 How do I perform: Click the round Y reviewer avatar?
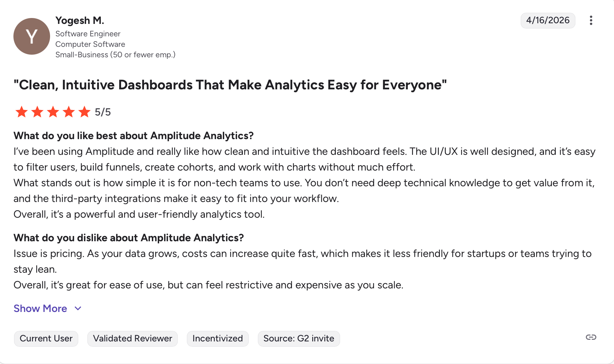pos(31,36)
